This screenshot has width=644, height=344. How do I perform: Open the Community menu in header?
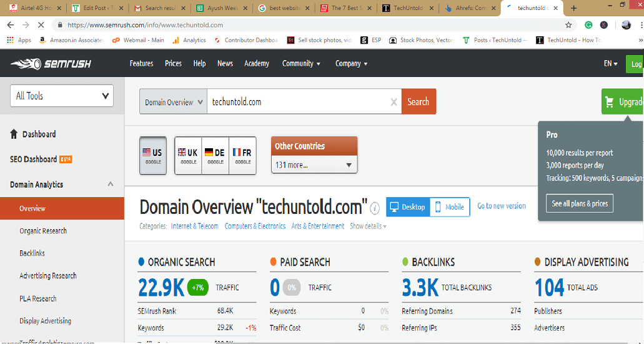(x=301, y=64)
